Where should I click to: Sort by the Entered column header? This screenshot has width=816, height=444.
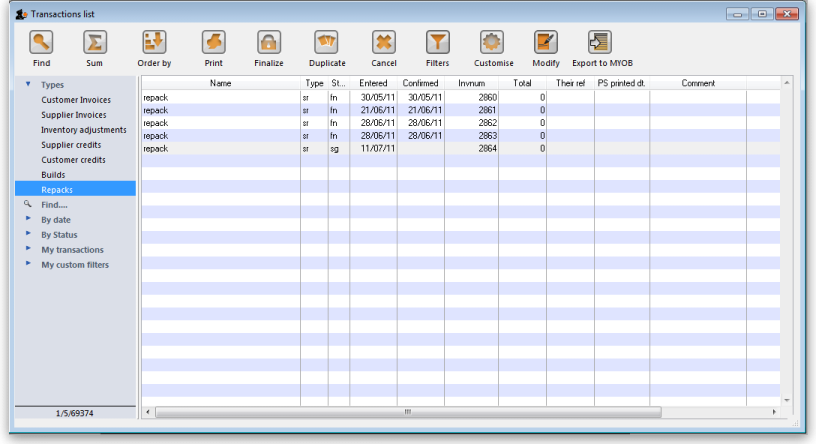pyautogui.click(x=373, y=83)
